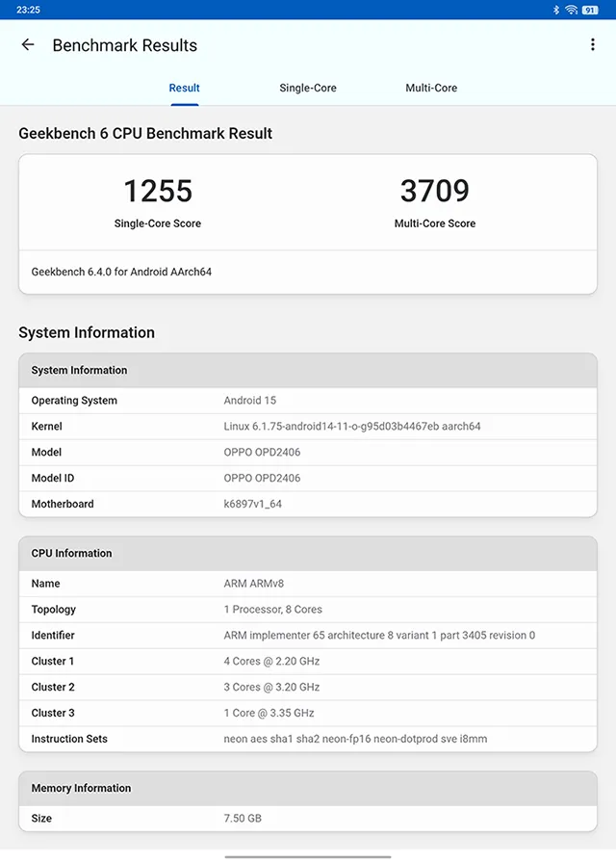This screenshot has height=863, width=616.
Task: Select the instruction sets value list
Action: (355, 739)
